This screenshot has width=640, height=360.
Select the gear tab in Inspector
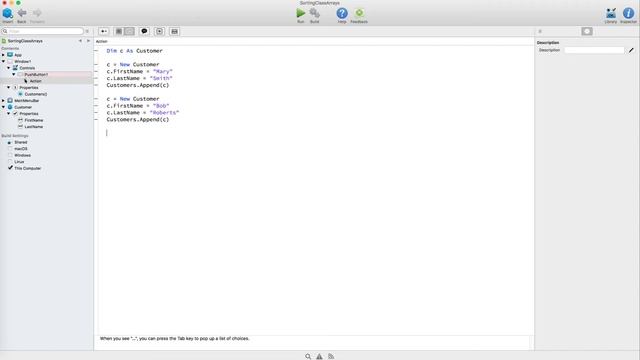point(587,31)
